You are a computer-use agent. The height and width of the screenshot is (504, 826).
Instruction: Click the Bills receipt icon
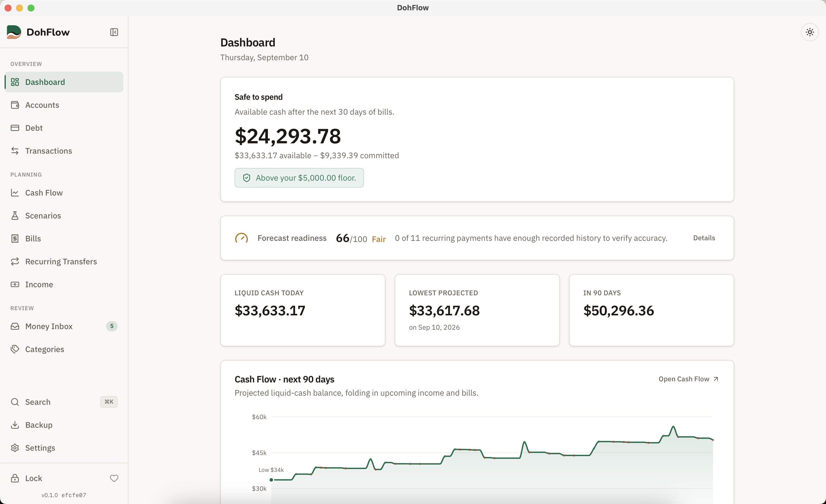(15, 239)
